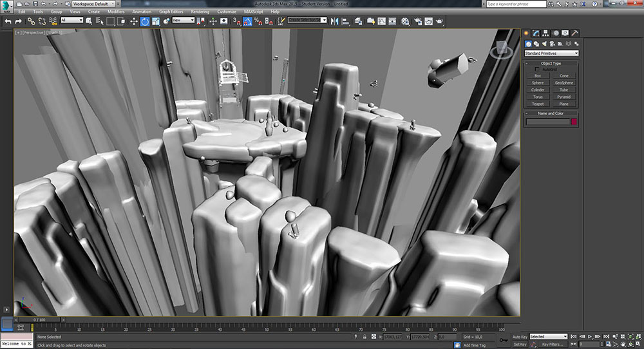Toggle Angle Snap in the main toolbar
The image size is (644, 349).
(x=247, y=21)
